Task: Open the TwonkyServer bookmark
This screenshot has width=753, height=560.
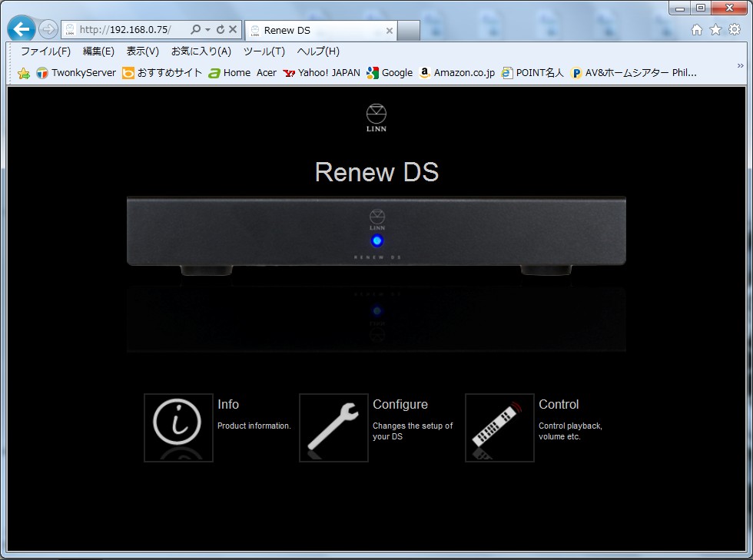Action: pos(76,73)
